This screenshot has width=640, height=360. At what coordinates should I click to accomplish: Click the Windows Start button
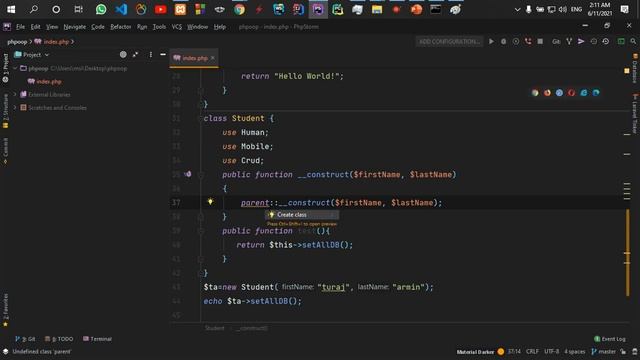click(11, 9)
